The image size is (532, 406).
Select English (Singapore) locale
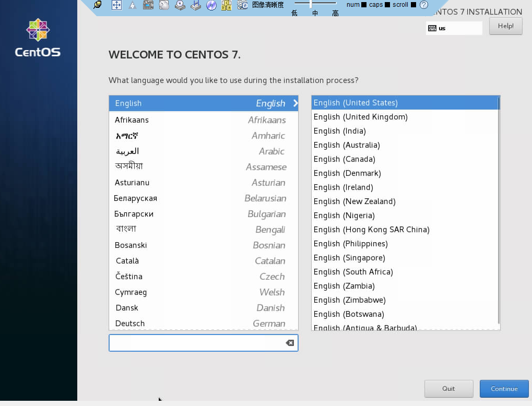click(405, 258)
